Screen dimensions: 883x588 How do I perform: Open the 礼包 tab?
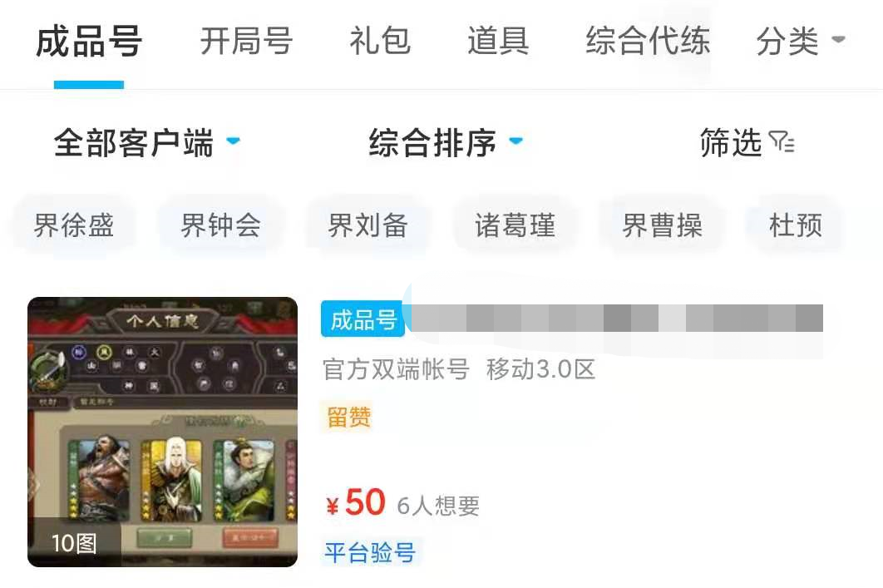pos(380,41)
